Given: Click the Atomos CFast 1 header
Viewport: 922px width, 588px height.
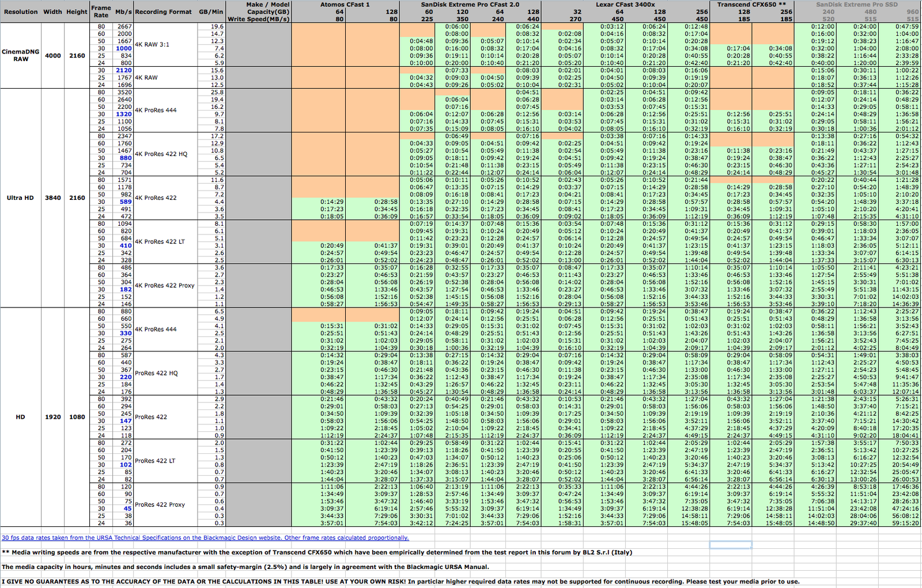Looking at the screenshot, I should coord(345,5).
